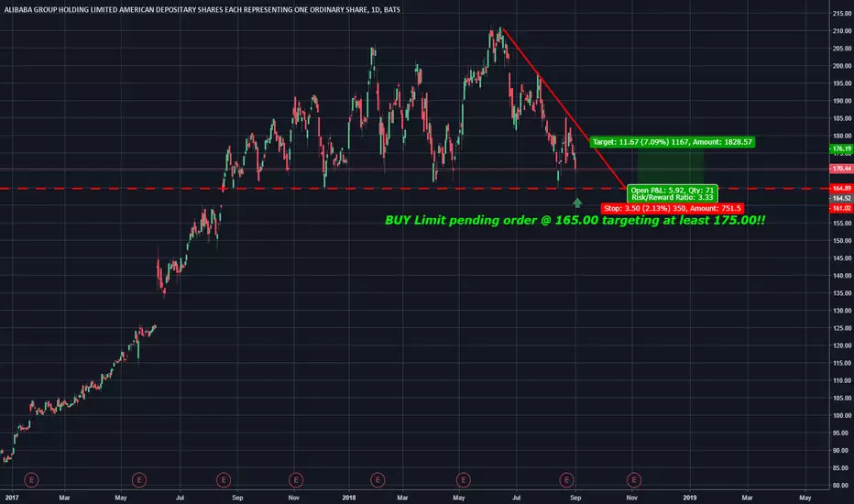854x504 pixels.
Task: Click the red 161.02 price tag
Action: 841,208
